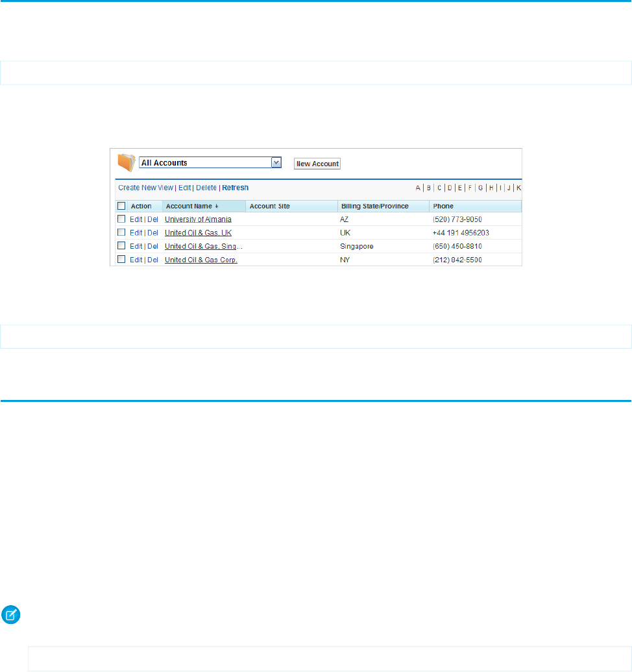Filter accounts by letter H
This screenshot has width=632, height=672.
tap(491, 188)
